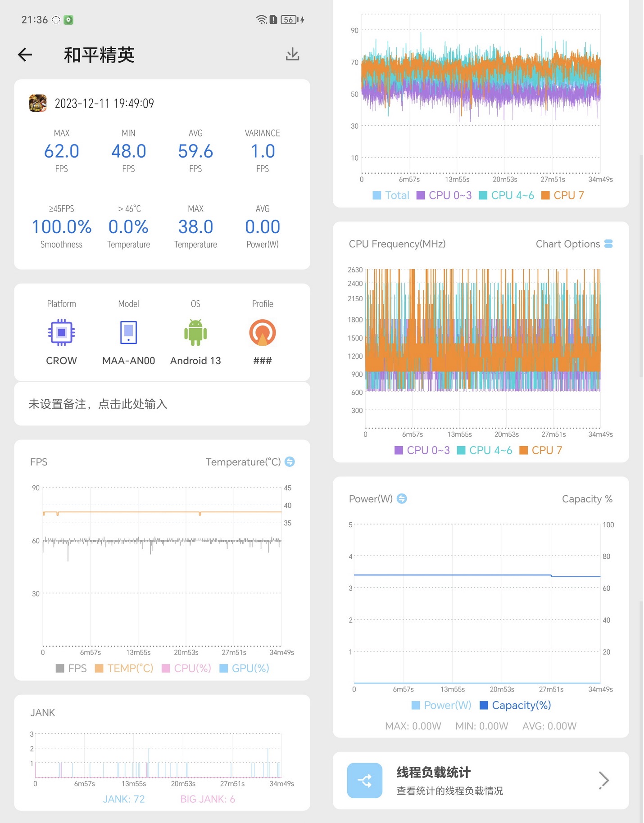Tap the 21:36 clock in status bar

(35, 19)
